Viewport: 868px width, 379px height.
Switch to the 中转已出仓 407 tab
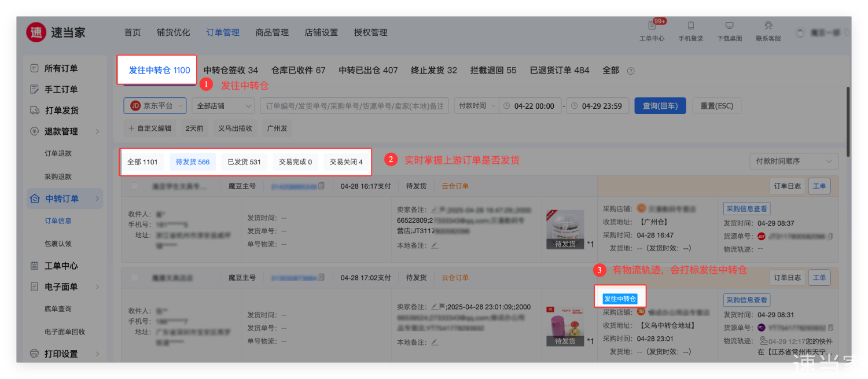click(368, 70)
